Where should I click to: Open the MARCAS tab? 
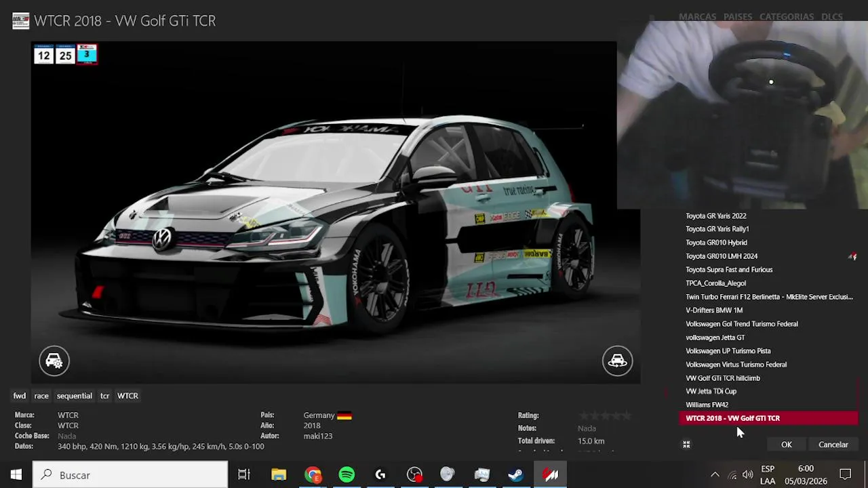697,16
